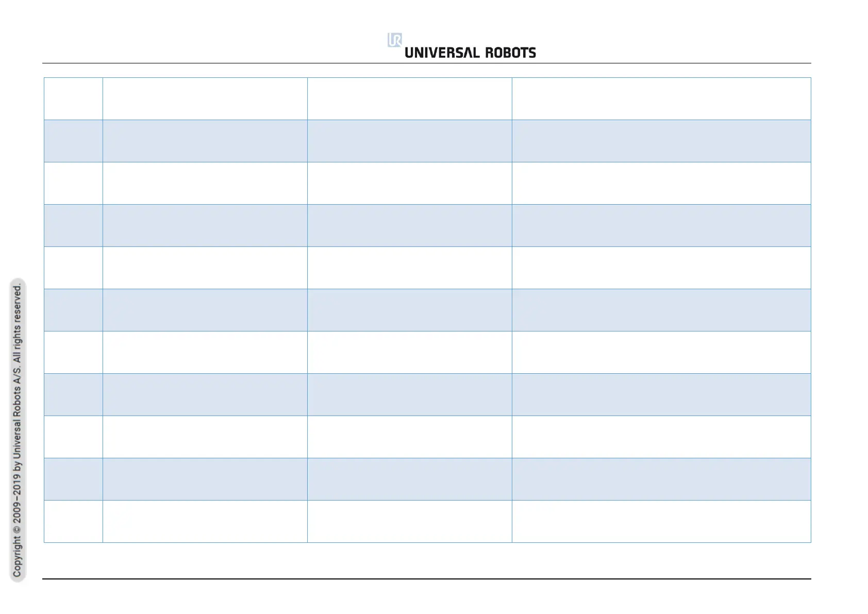Click the UR logo icon in header

pos(395,40)
